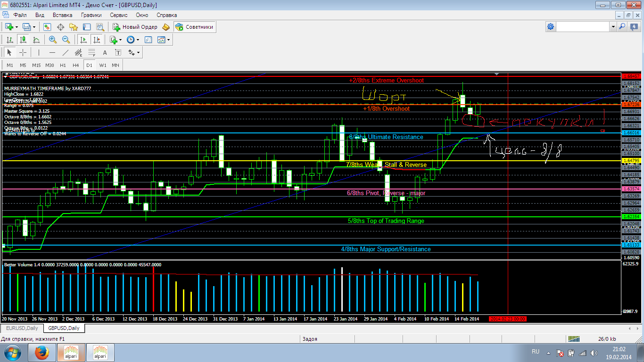Open the Strategy Tester icon
644x362 pixels.
(100, 27)
